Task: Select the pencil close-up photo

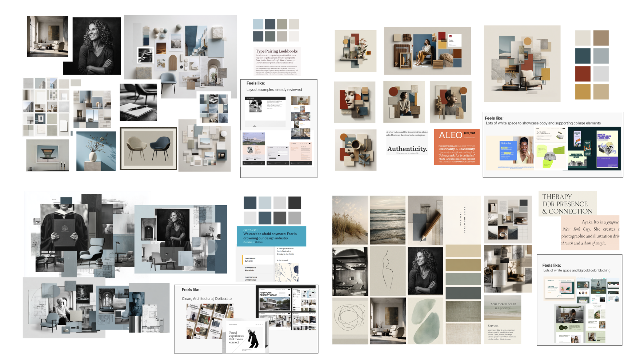Action: 425,220
